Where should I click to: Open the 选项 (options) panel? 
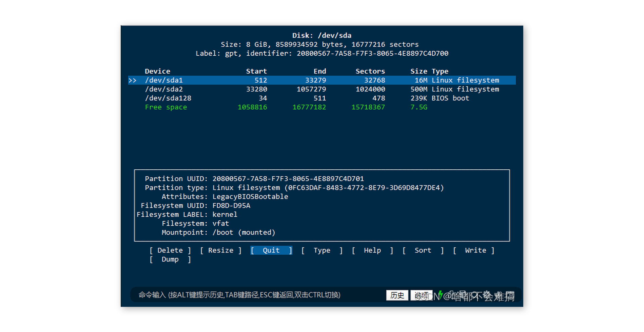point(421,295)
